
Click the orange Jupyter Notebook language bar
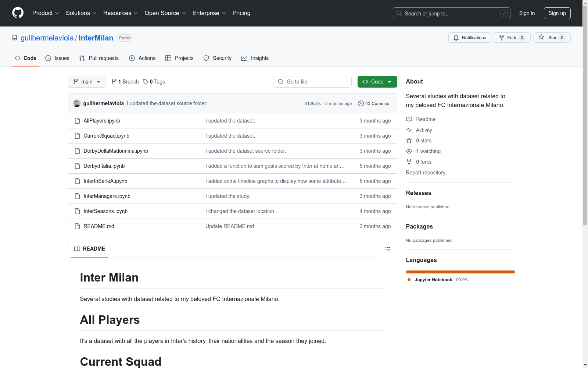tap(460, 272)
